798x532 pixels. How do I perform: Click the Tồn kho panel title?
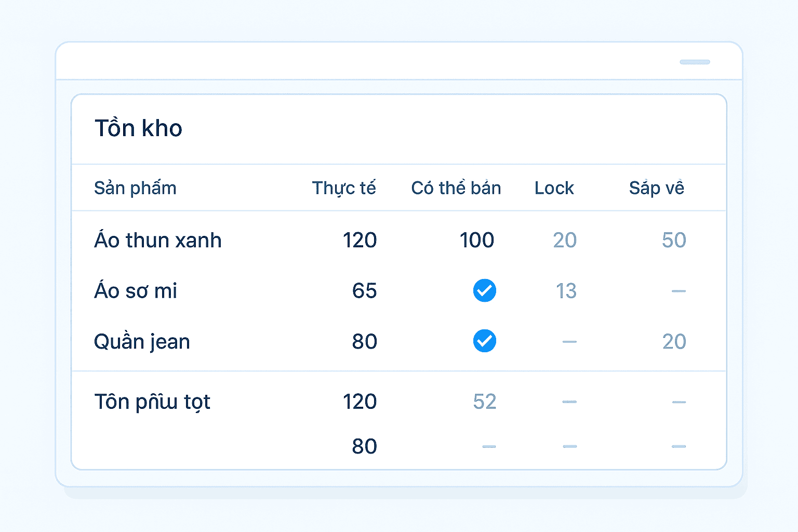[x=138, y=128]
